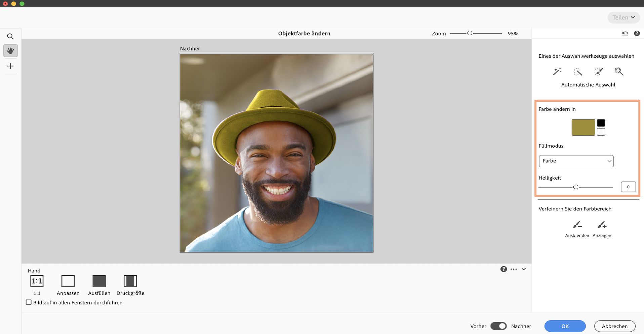Click the Füllmodus label

[551, 146]
